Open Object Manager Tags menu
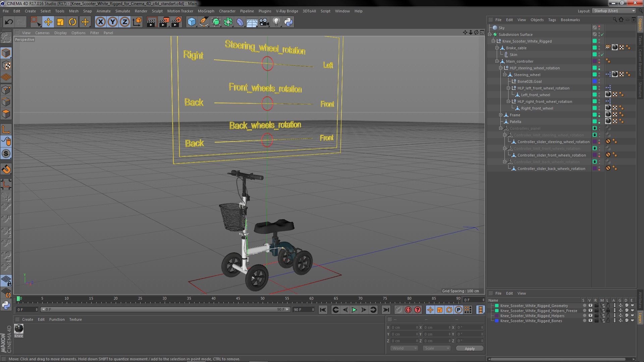644x362 pixels. 552,20
